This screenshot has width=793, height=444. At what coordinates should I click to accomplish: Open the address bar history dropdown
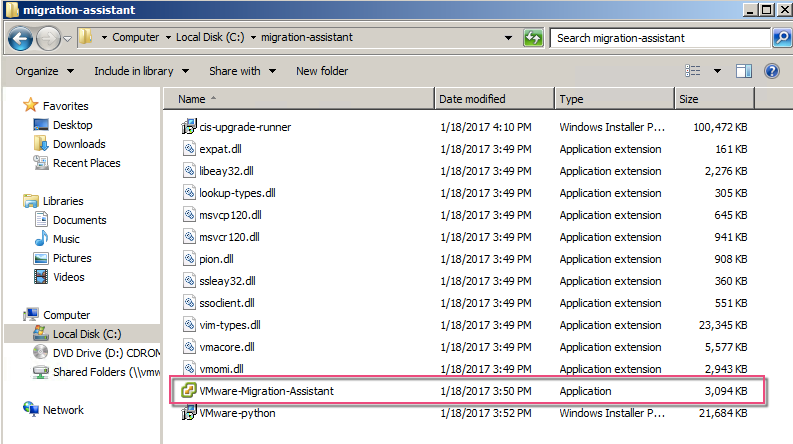508,37
